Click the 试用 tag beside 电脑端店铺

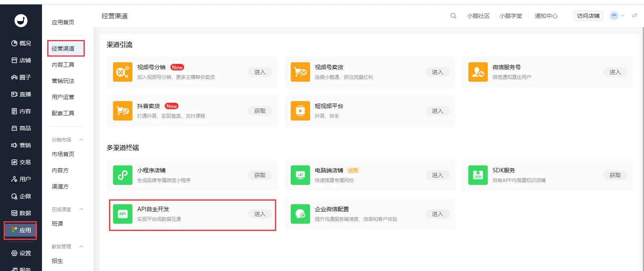pyautogui.click(x=353, y=170)
